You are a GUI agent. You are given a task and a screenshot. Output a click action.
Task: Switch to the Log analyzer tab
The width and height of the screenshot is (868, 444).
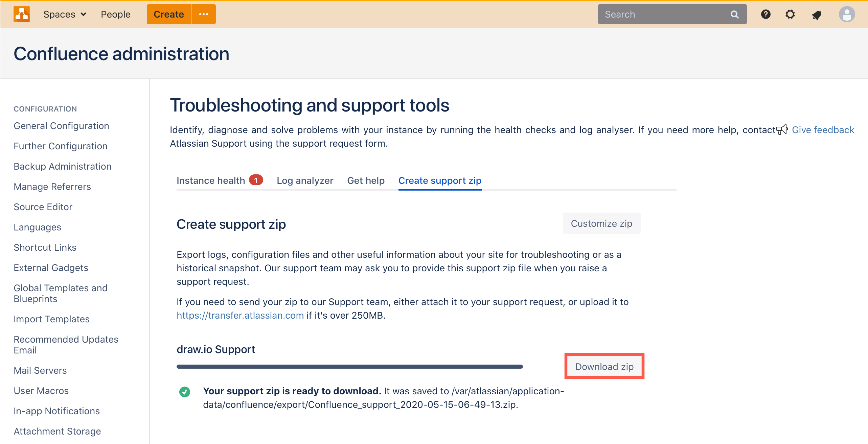(x=304, y=180)
